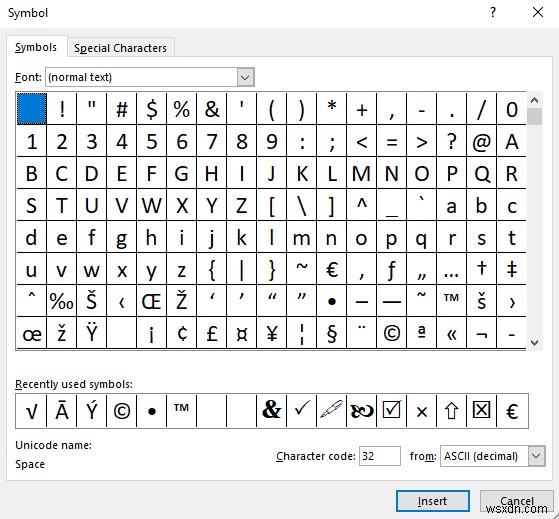The height and width of the screenshot is (519, 559).
Task: Click the Insert button
Action: [432, 501]
